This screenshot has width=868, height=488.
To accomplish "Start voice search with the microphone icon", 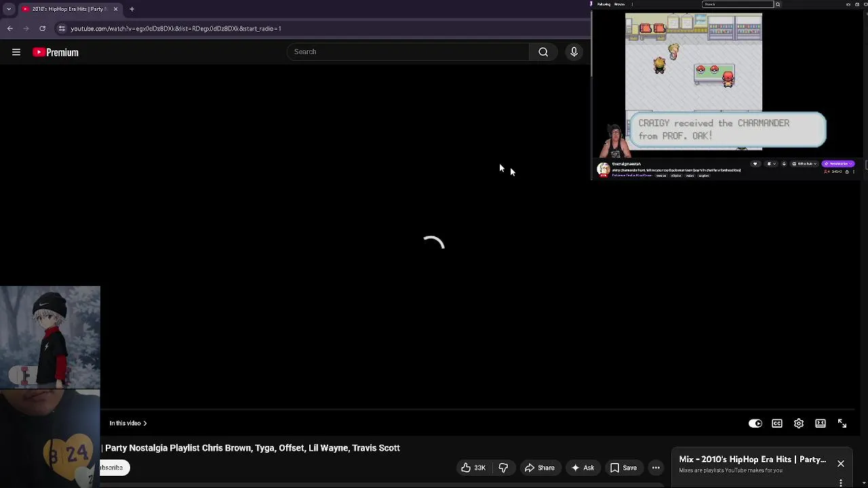I will click(574, 52).
